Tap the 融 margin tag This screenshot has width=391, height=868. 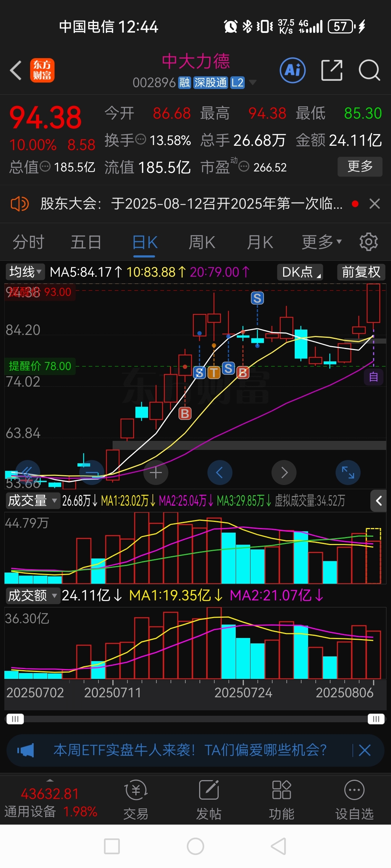(x=185, y=83)
